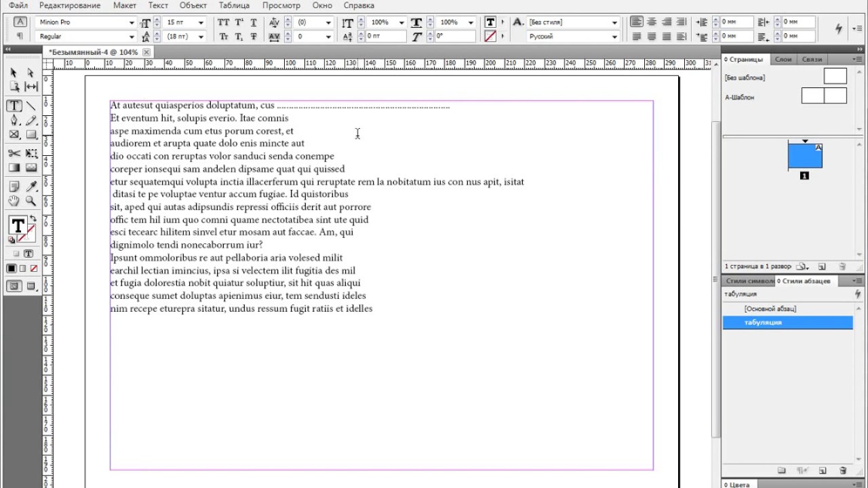Set justify with last line left
The height and width of the screenshot is (488, 868).
tap(637, 37)
